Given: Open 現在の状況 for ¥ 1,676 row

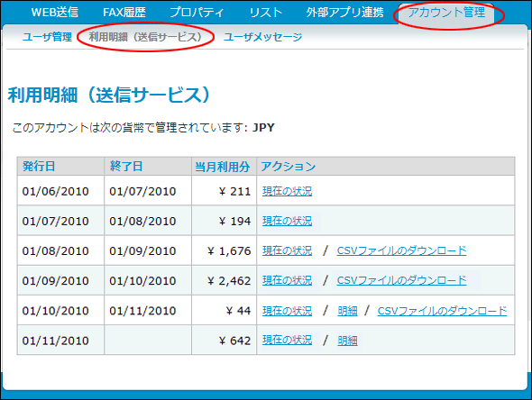Looking at the screenshot, I should coord(287,250).
